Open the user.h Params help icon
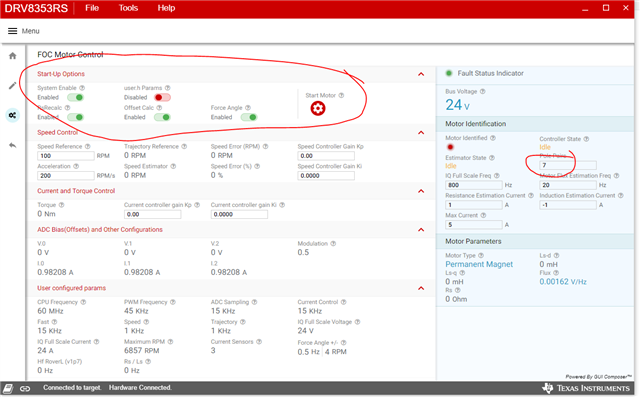Image resolution: width=640 pixels, height=397 pixels. 168,88
